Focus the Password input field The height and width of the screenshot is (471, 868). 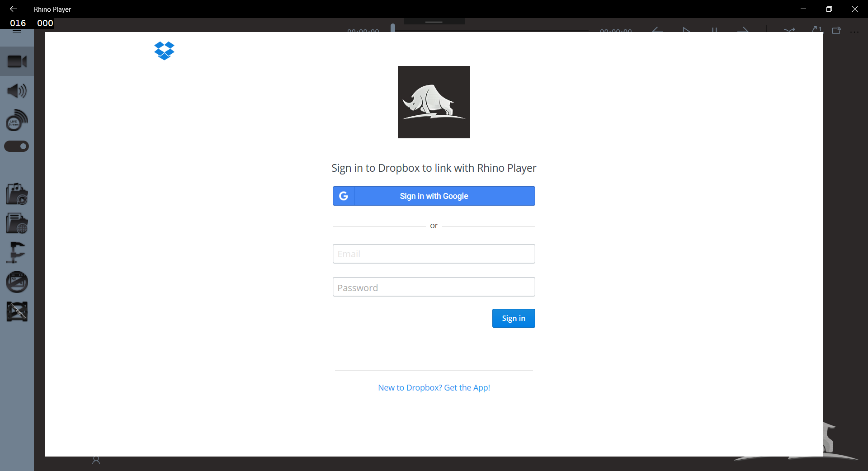(434, 287)
